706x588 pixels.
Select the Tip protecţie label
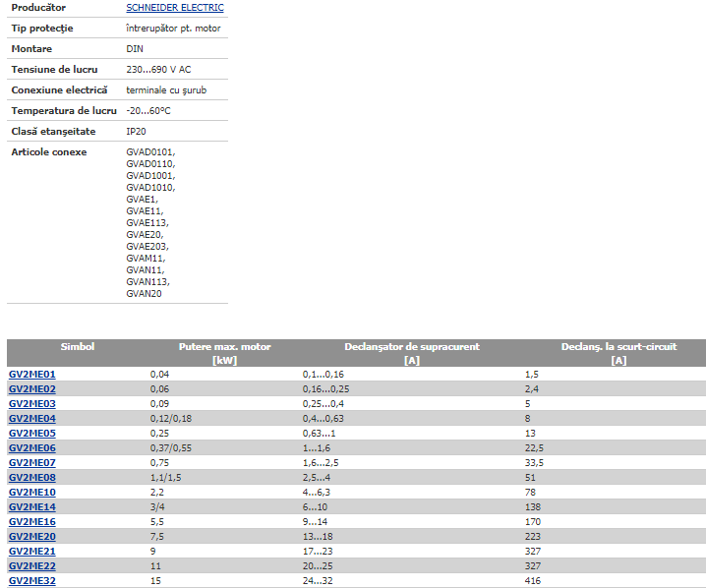point(42,28)
